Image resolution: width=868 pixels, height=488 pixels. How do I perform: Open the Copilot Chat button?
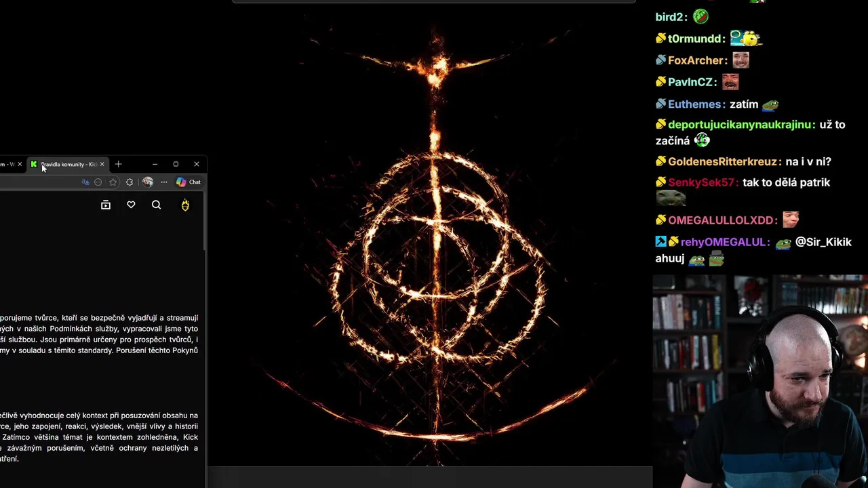click(189, 182)
